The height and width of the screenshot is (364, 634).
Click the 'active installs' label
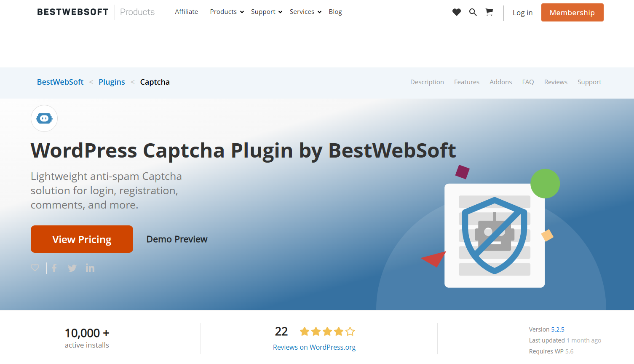87,345
